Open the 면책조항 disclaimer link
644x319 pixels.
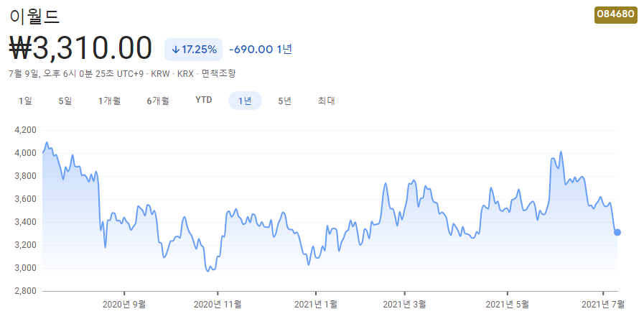pyautogui.click(x=219, y=74)
